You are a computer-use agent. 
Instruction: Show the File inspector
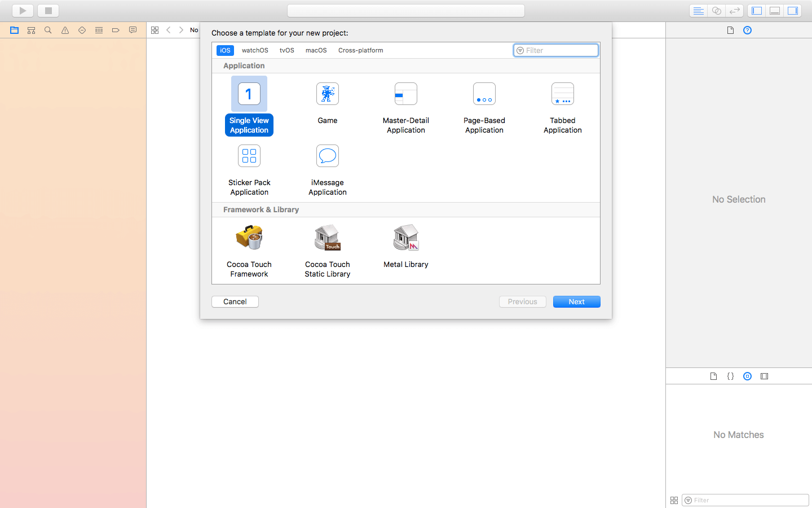pyautogui.click(x=730, y=30)
